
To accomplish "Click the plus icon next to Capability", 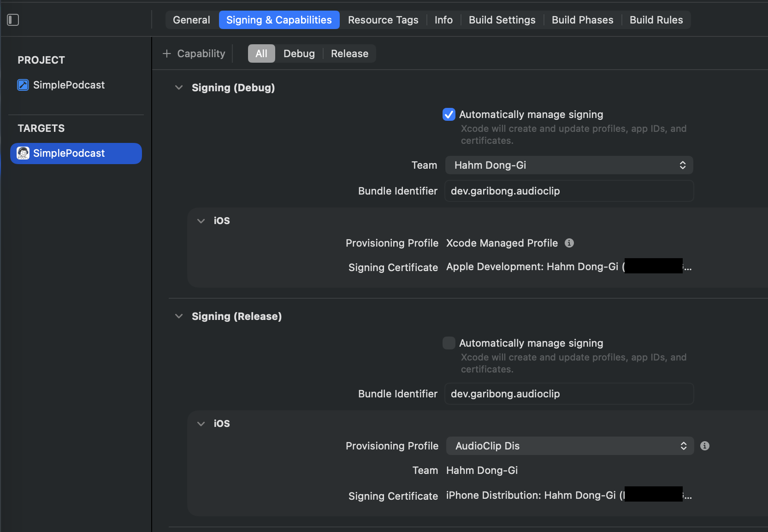I will 167,54.
